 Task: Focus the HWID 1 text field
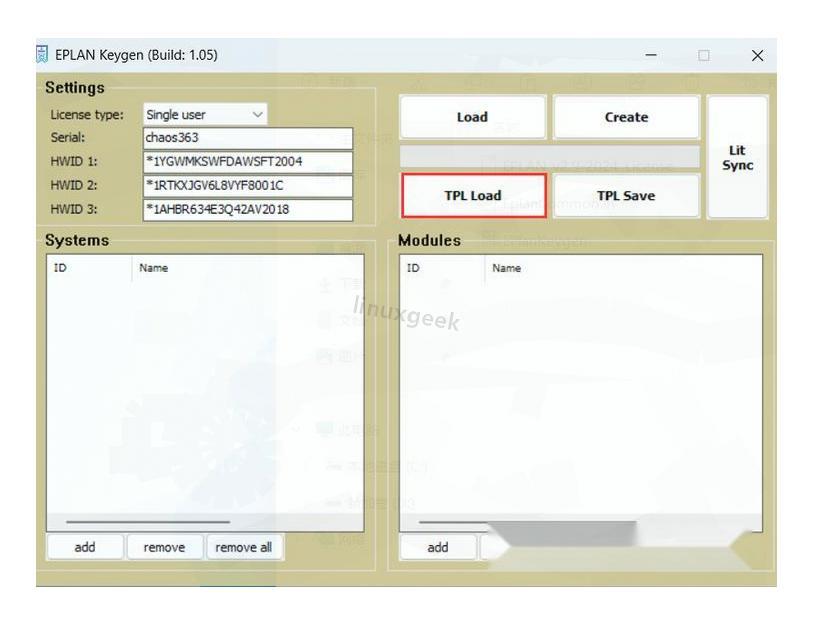[248, 162]
